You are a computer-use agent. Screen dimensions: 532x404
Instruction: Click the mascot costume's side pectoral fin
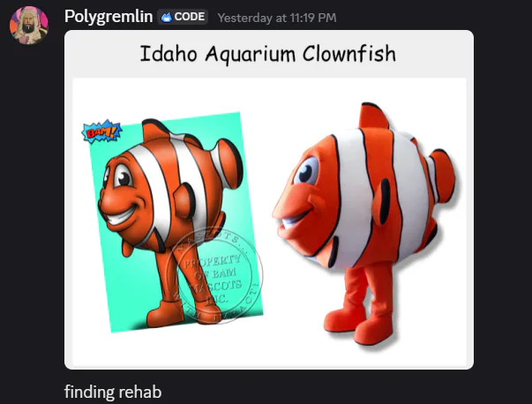(382, 201)
